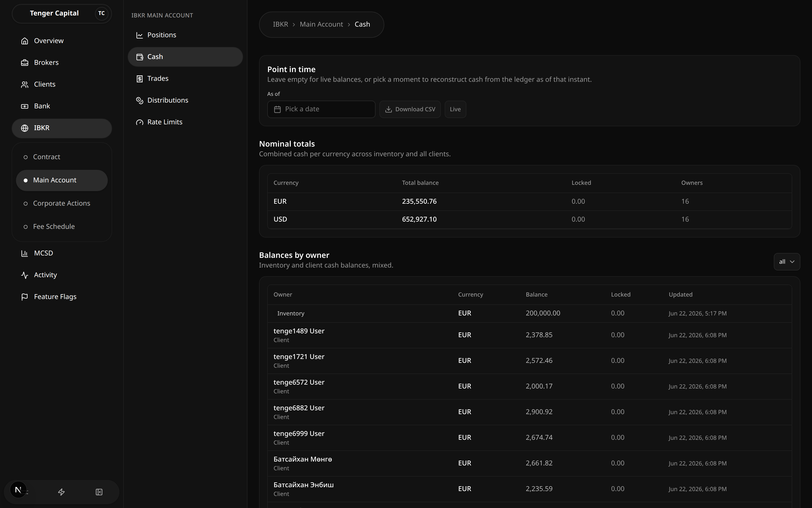Screen dimensions: 812x508
Task: Switch to the Positions tab
Action: click(185, 35)
